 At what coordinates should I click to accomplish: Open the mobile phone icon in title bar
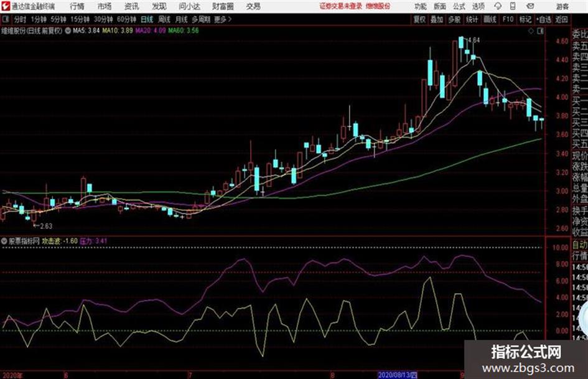513,6
